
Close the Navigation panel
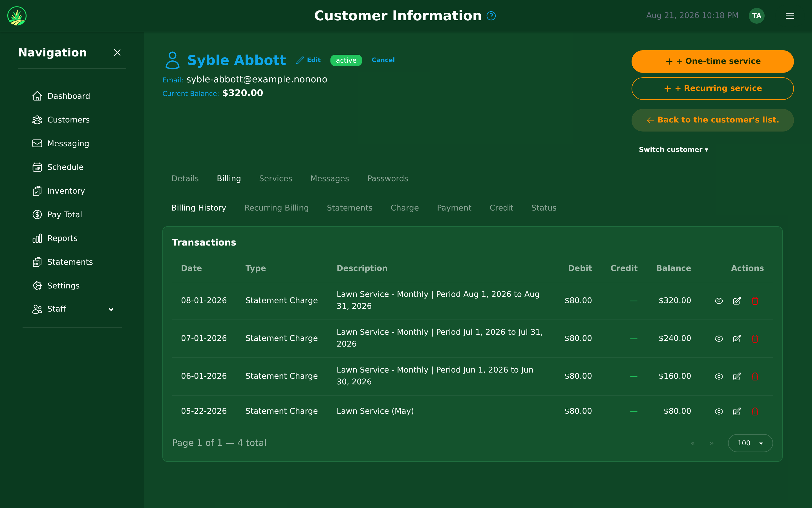click(117, 52)
